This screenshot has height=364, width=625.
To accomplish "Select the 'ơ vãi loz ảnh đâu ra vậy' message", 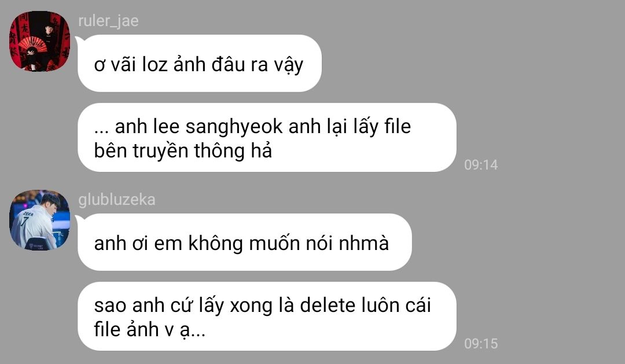I will 199,64.
